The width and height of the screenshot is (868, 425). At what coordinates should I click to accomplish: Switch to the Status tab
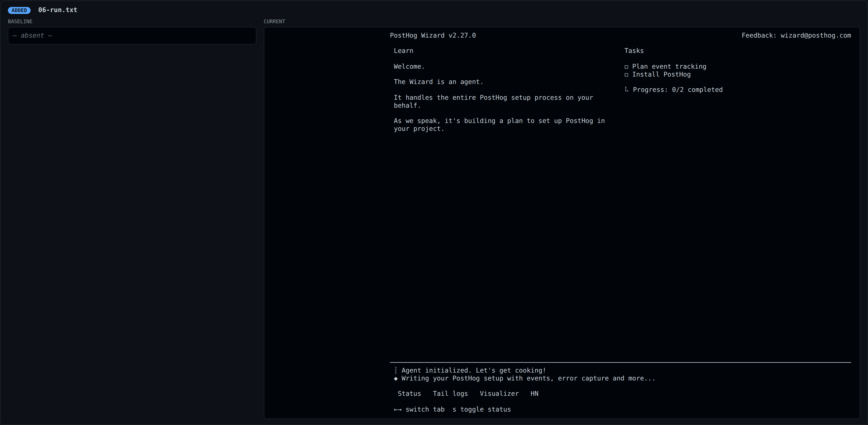pos(409,394)
